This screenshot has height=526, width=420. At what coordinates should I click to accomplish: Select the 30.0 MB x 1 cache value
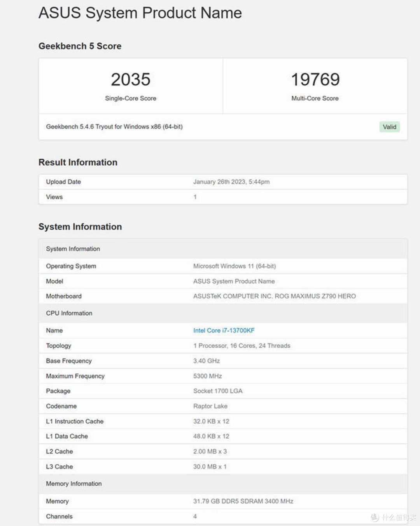(x=210, y=467)
